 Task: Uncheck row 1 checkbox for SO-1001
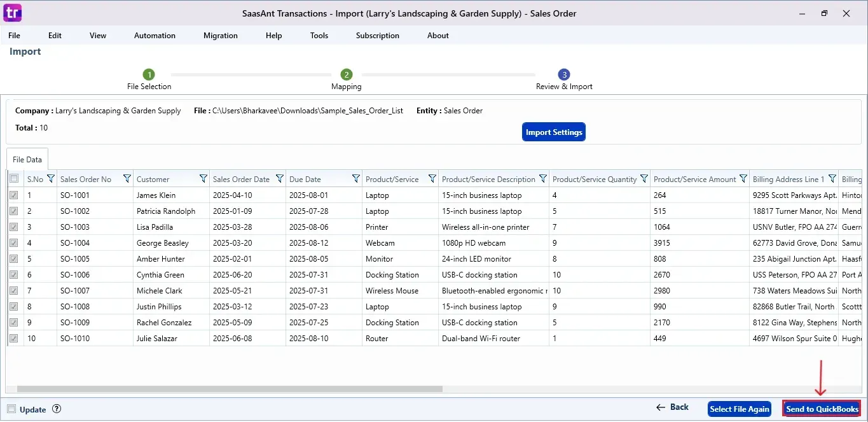tap(14, 195)
